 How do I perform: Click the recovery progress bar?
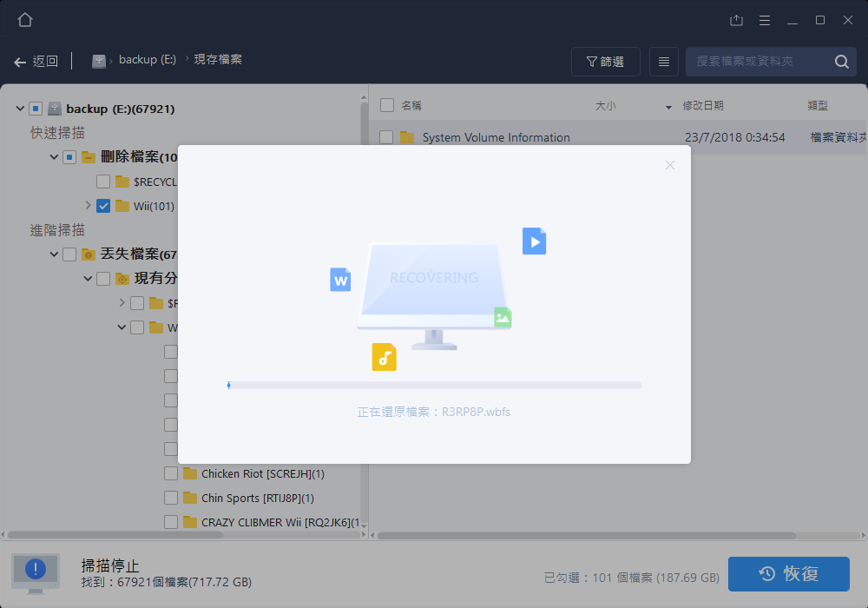tap(435, 385)
